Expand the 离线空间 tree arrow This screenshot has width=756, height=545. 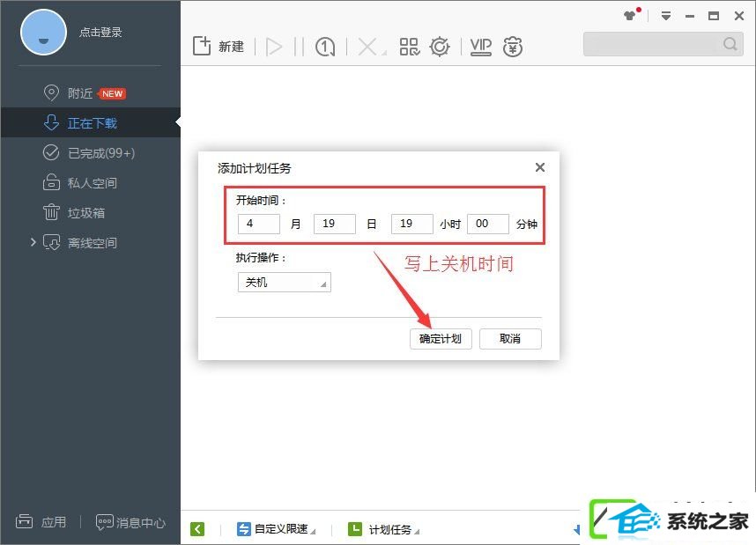click(33, 242)
